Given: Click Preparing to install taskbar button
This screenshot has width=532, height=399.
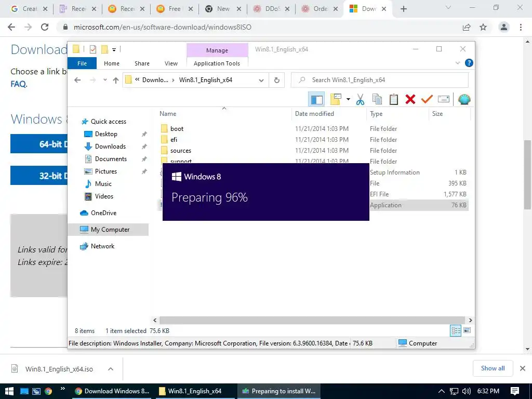Looking at the screenshot, I should click(x=278, y=391).
